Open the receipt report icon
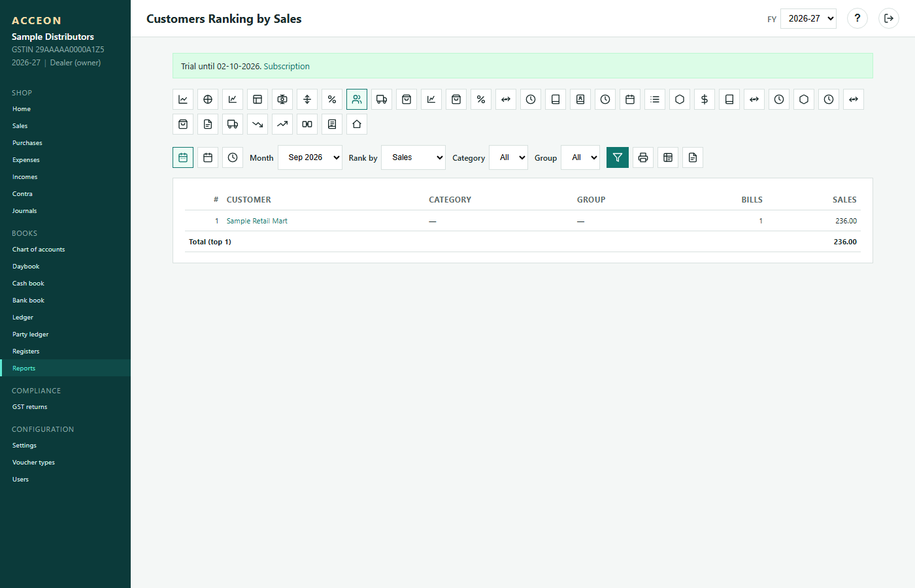The height and width of the screenshot is (588, 915). pyautogui.click(x=332, y=124)
